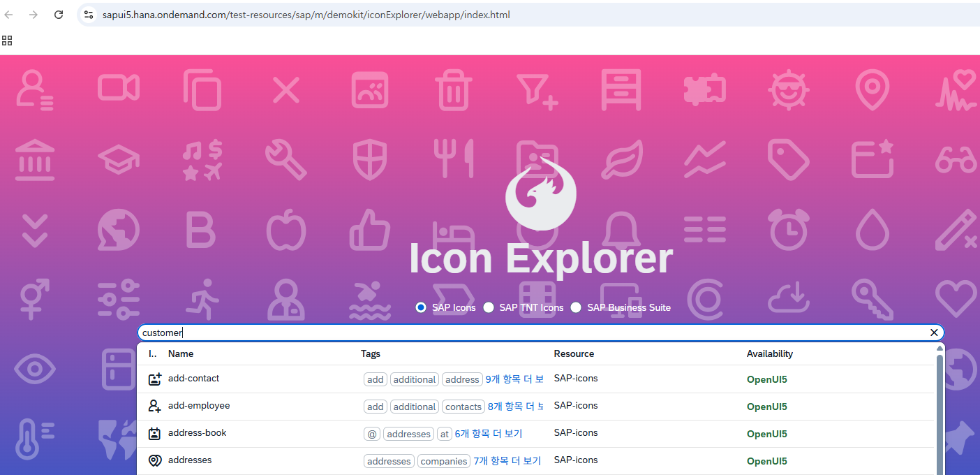Expand more tags link for address-book
Screen dimensions: 980x475
[x=489, y=434]
